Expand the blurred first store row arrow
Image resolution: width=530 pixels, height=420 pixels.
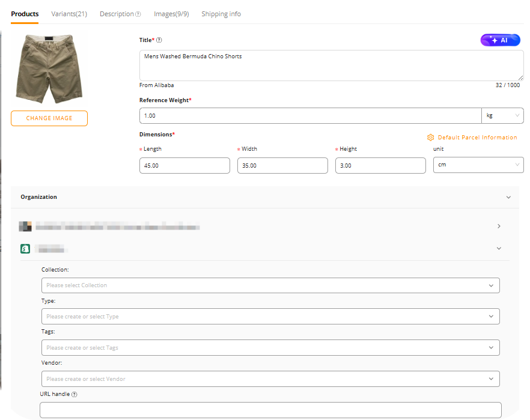499,227
